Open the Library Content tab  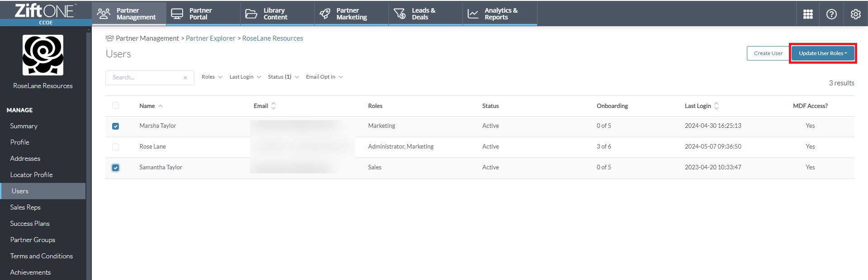point(277,14)
